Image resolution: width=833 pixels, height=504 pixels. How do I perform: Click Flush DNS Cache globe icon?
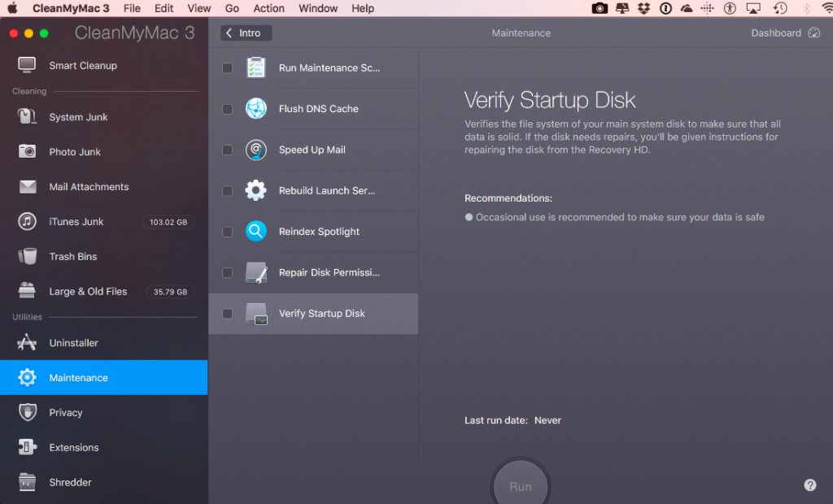(x=256, y=108)
